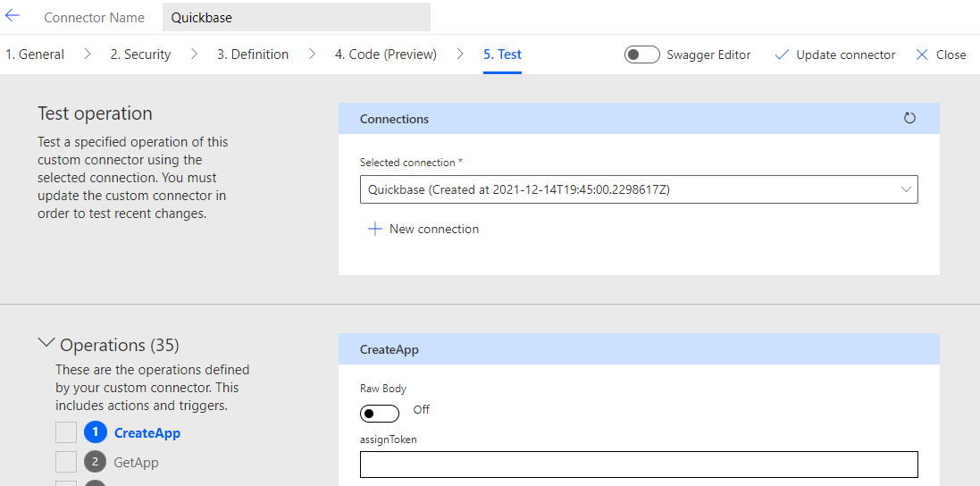
Task: Open the 4. Code (Preview) tab
Action: pos(386,54)
